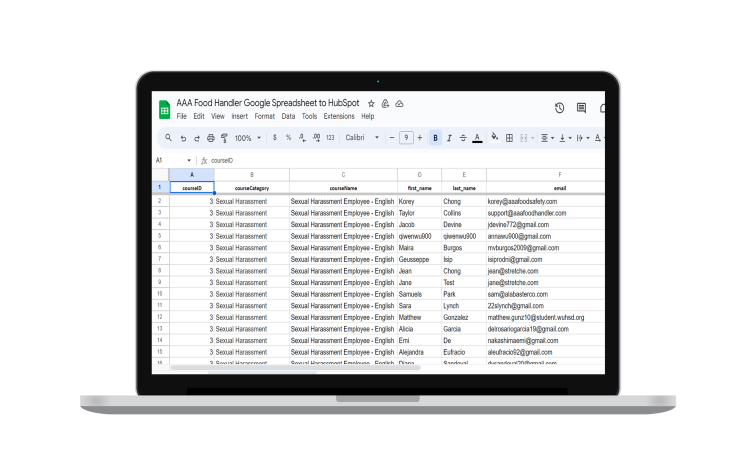Open the Help menu
The width and height of the screenshot is (756, 470).
pos(368,117)
